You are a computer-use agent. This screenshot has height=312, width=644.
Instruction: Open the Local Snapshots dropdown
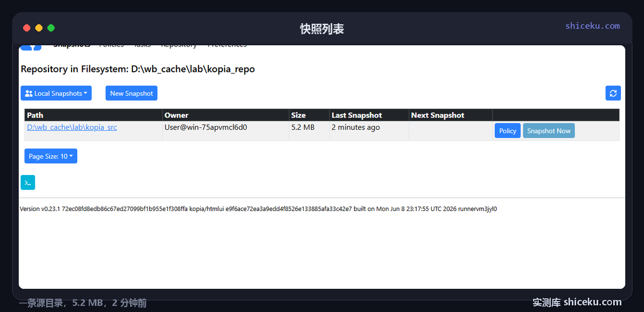click(56, 93)
